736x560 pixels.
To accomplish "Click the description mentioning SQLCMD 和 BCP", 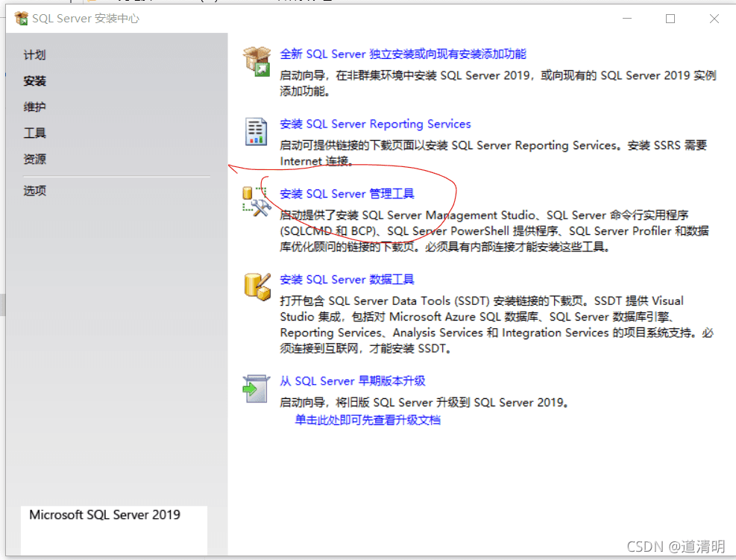I will point(494,231).
